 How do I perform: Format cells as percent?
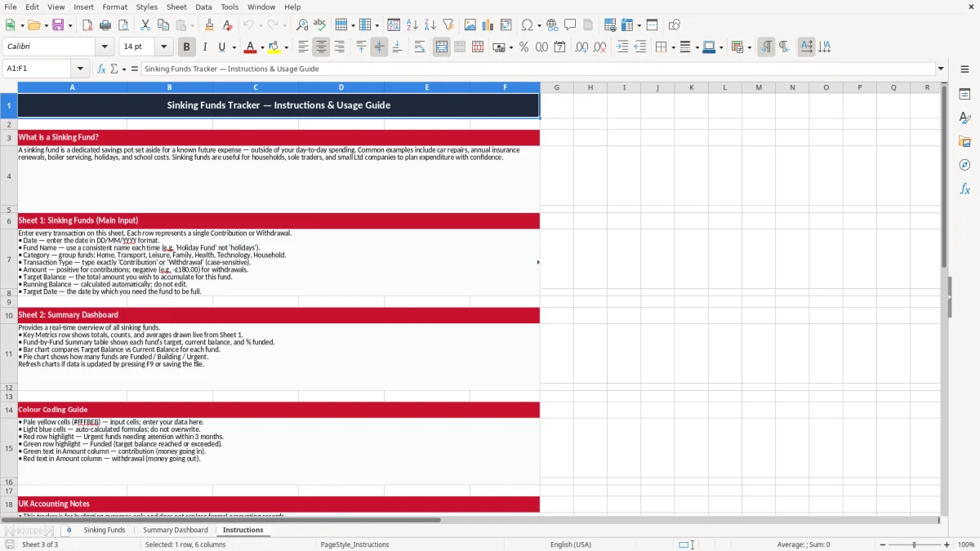(523, 47)
